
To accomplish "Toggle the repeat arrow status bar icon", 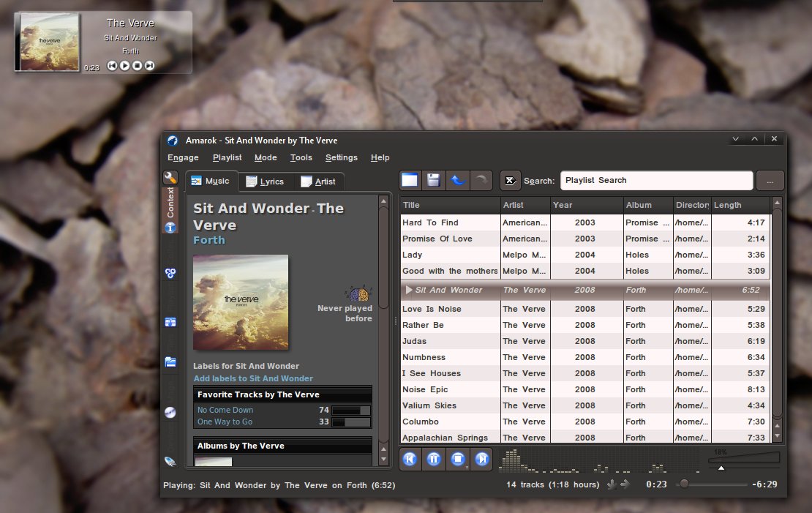I will pos(625,484).
